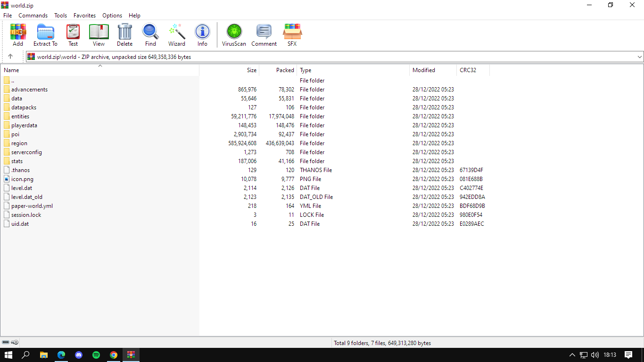Click the taskbar clock showing 18:13
This screenshot has height=362, width=644.
pyautogui.click(x=610, y=355)
